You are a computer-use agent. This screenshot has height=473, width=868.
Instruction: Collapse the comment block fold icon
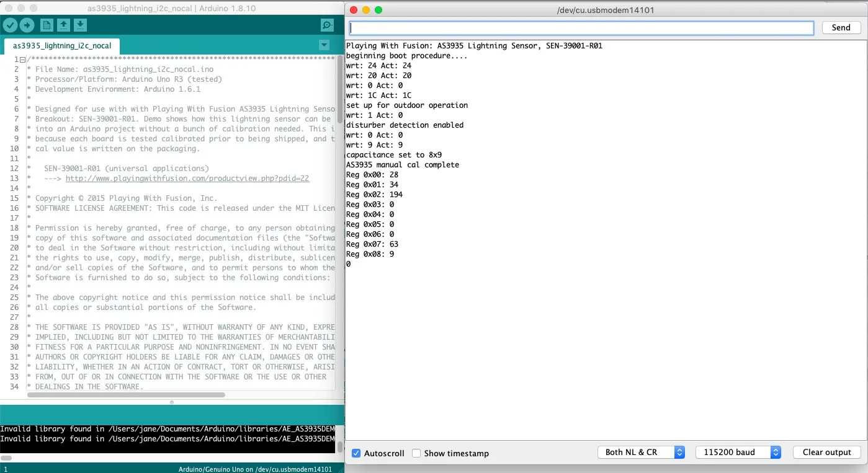pyautogui.click(x=22, y=60)
